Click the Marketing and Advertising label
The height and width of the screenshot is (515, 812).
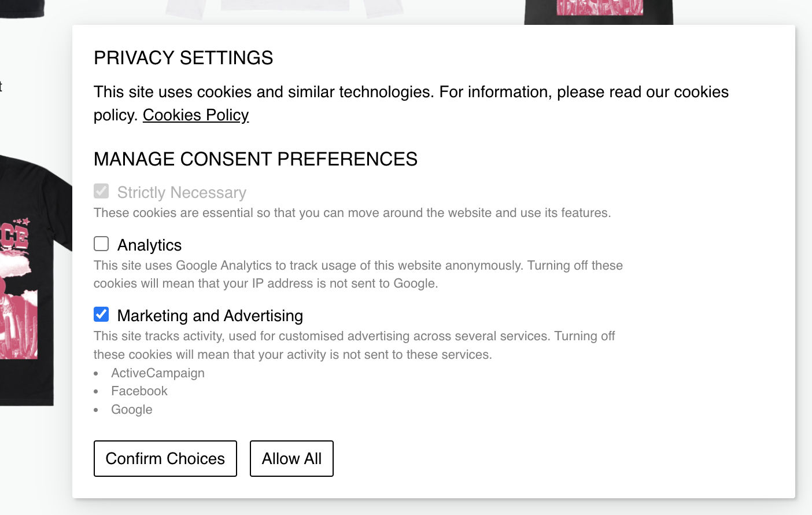coord(210,316)
